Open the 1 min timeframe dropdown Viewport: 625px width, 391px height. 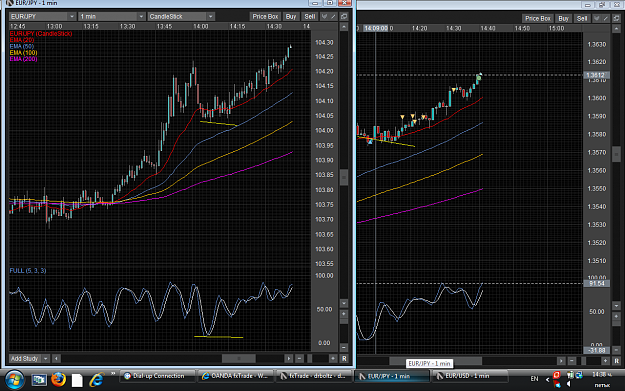click(x=112, y=16)
